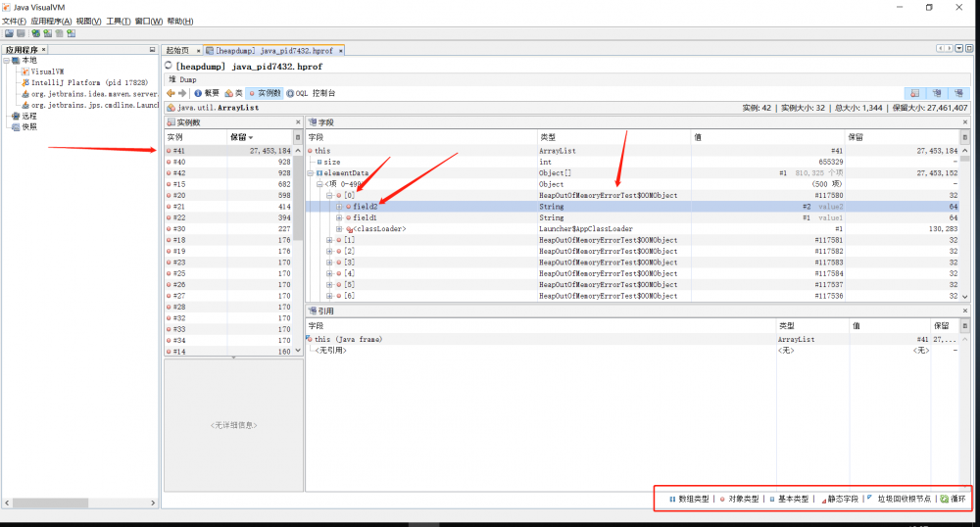Expand the <classLoader> node

[339, 229]
